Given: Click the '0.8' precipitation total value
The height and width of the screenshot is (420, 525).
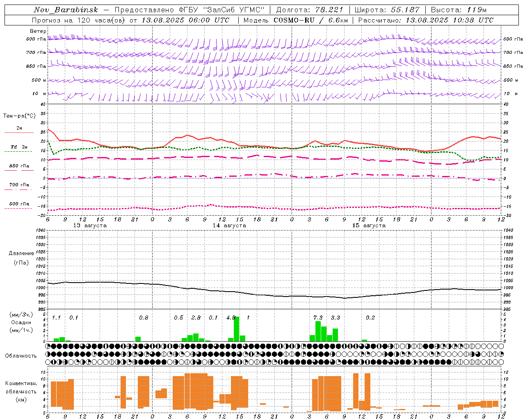Looking at the screenshot, I should 144,318.
